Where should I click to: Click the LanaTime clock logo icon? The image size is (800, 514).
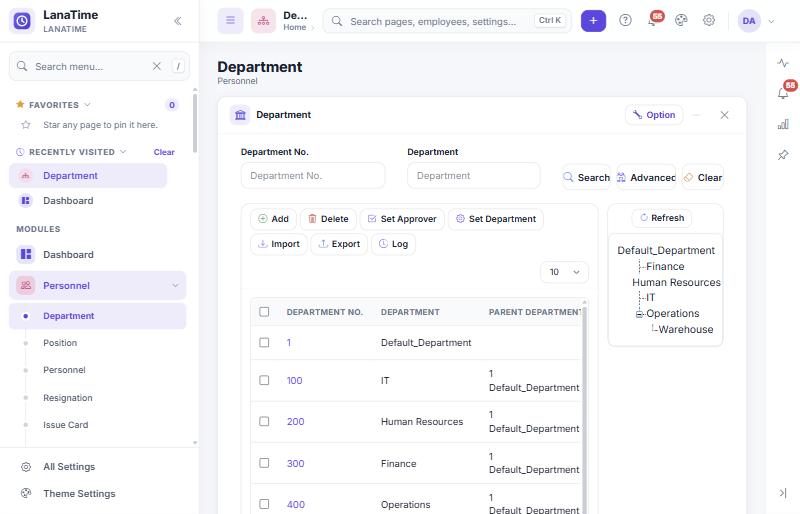[22, 21]
